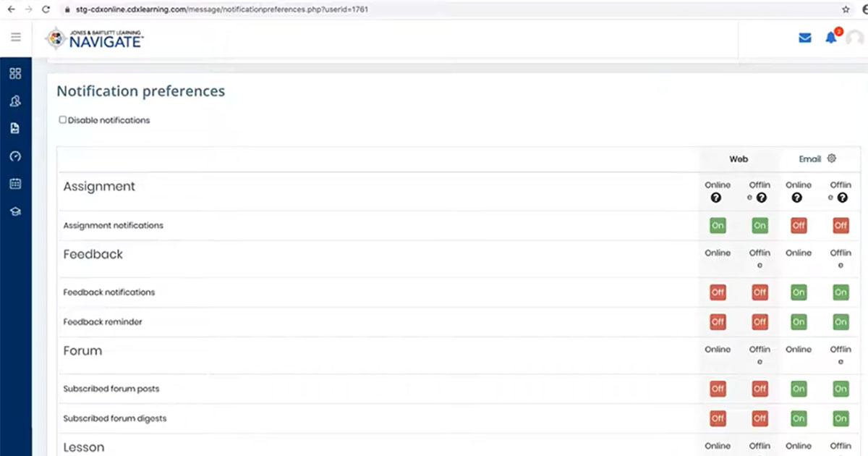Toggle Feedback notifications Email Offline

pyautogui.click(x=841, y=292)
